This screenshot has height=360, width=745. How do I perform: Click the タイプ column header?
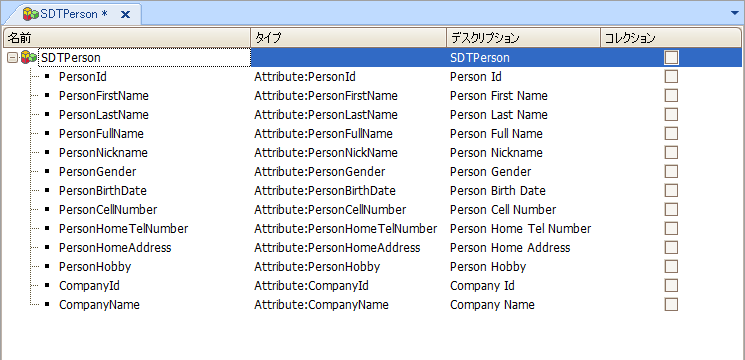pyautogui.click(x=349, y=38)
